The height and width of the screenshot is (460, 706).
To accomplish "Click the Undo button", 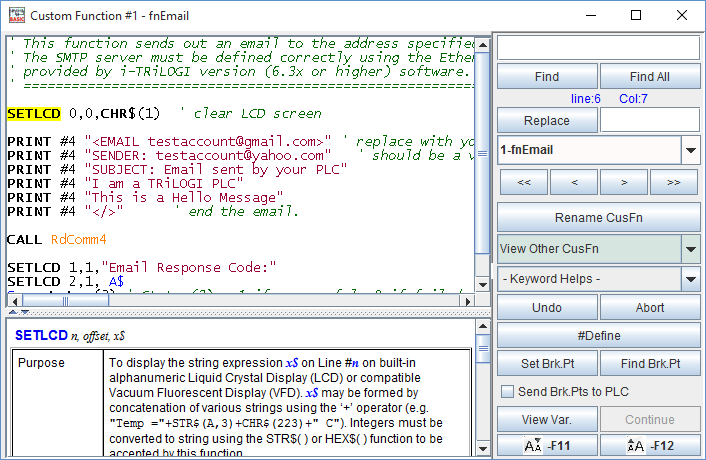I will [x=547, y=308].
